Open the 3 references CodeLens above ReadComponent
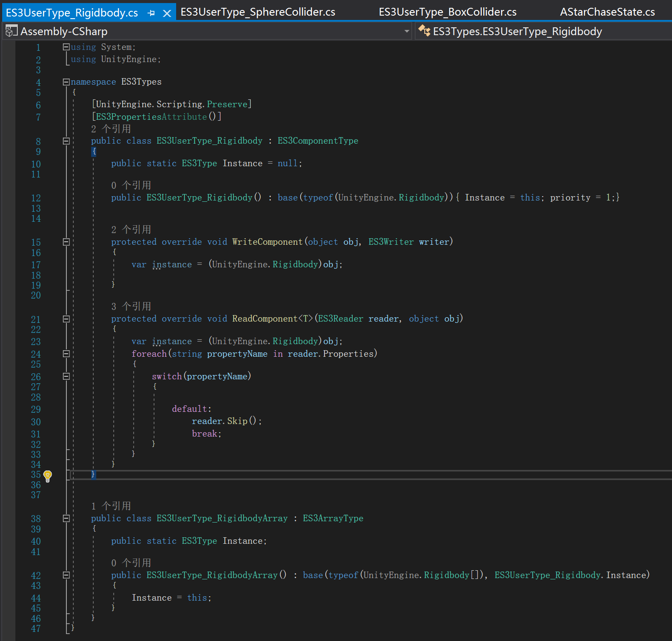This screenshot has width=672, height=641. [131, 306]
